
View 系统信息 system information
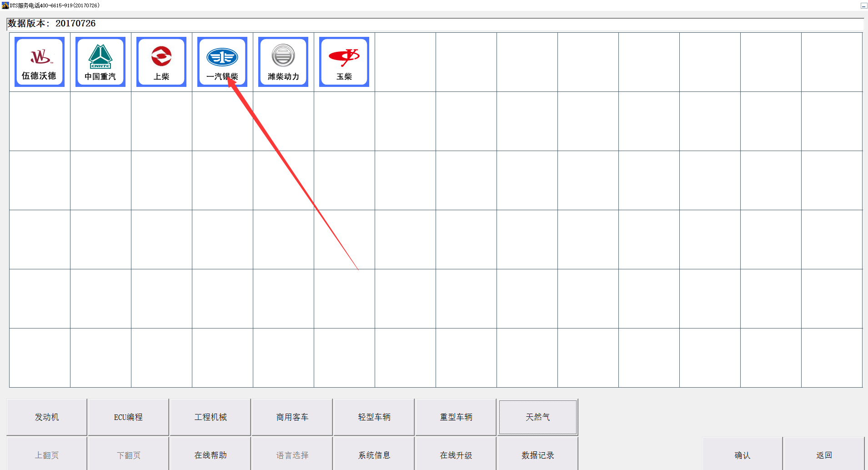[374, 455]
